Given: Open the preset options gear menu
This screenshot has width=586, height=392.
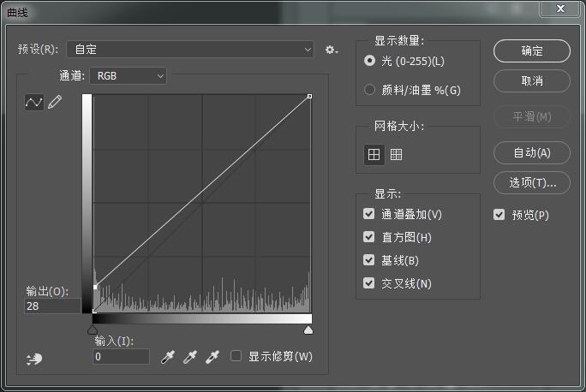Looking at the screenshot, I should (x=331, y=50).
